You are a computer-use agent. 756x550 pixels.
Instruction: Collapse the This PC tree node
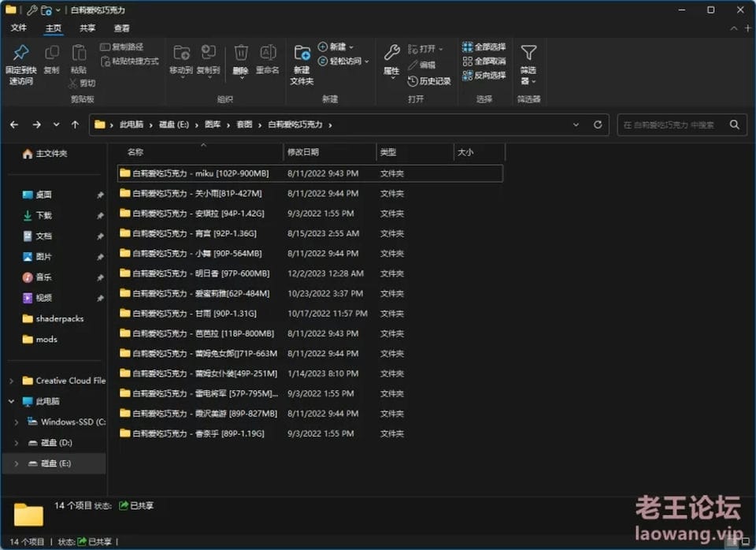[x=11, y=401]
